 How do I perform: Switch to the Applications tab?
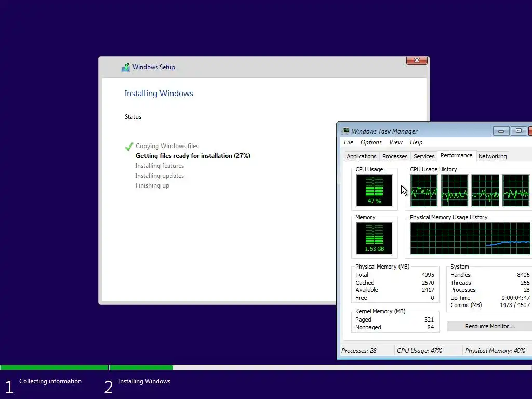click(x=362, y=156)
